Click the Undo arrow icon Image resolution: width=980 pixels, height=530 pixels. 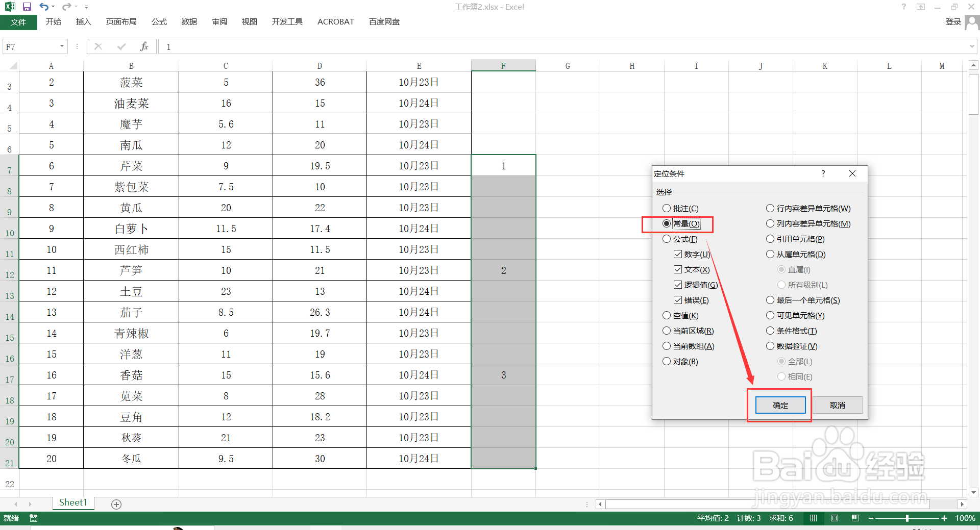44,7
